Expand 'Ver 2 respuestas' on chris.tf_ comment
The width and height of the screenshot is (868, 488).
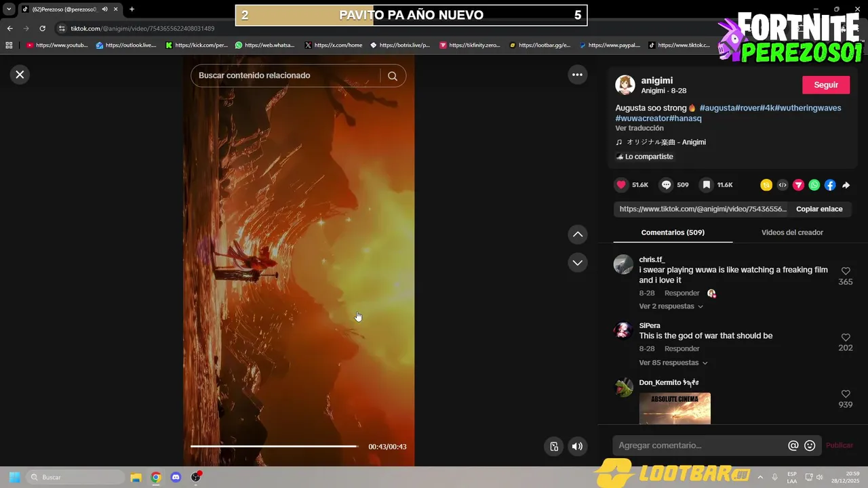click(x=671, y=306)
